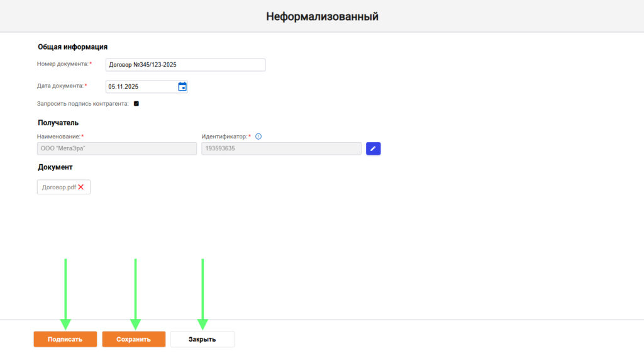This screenshot has height=363, width=644.
Task: Click the white Закрыть button
Action: tap(202, 339)
